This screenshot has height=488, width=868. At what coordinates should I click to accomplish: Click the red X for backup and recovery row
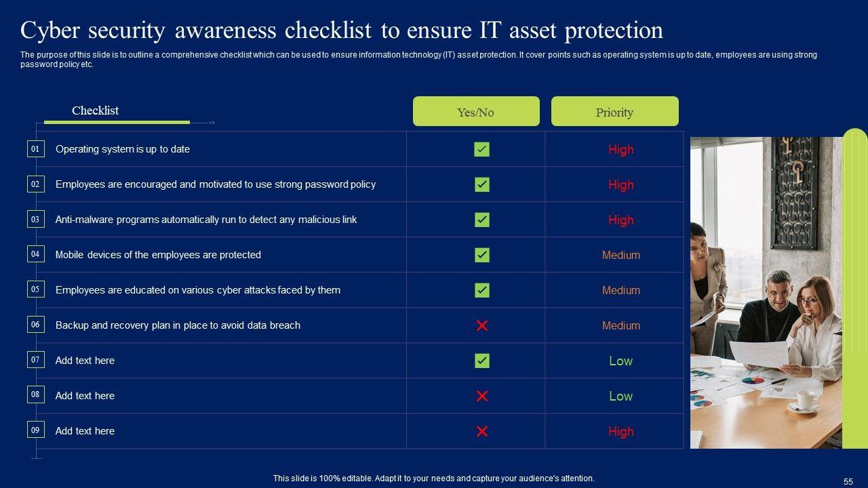point(482,325)
